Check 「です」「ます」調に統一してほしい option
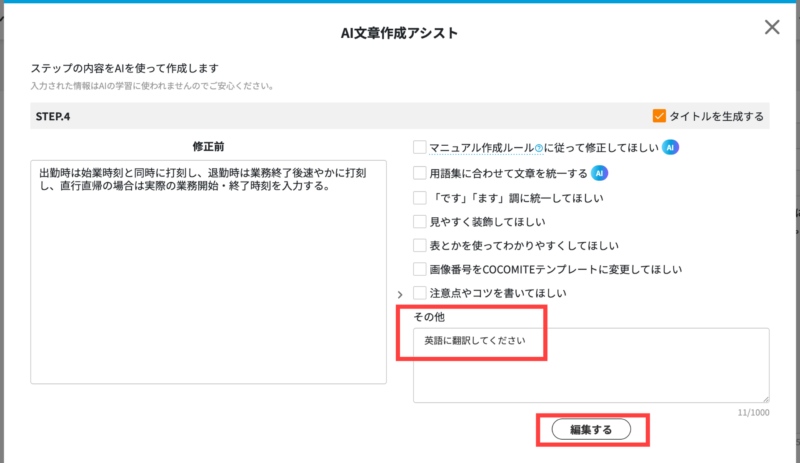The image size is (800, 463). tap(419, 198)
